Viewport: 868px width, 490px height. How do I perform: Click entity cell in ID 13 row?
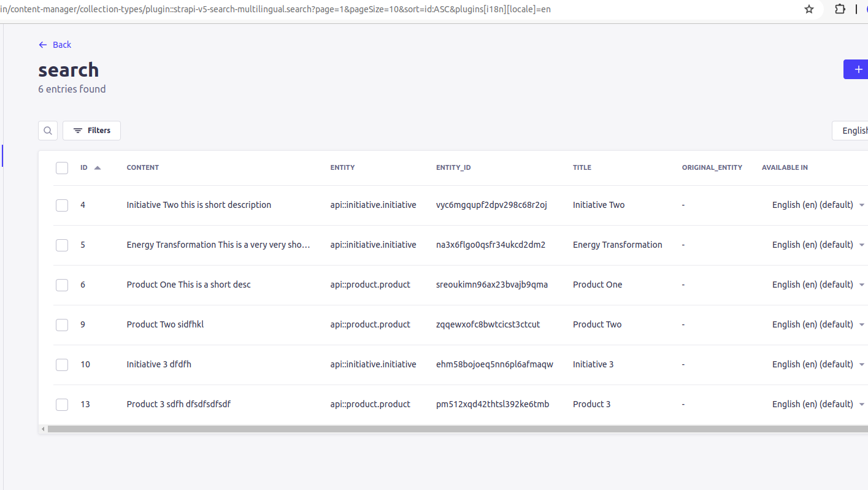tap(371, 404)
